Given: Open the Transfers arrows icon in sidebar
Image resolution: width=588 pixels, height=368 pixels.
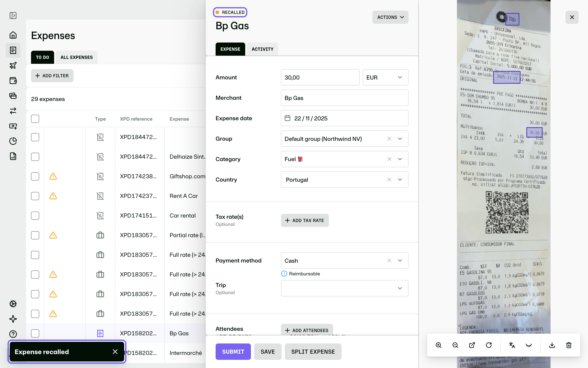Looking at the screenshot, I should pyautogui.click(x=13, y=111).
